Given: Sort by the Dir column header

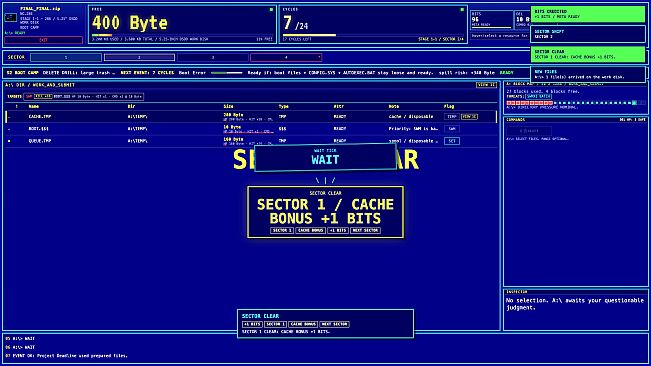Looking at the screenshot, I should [131, 107].
